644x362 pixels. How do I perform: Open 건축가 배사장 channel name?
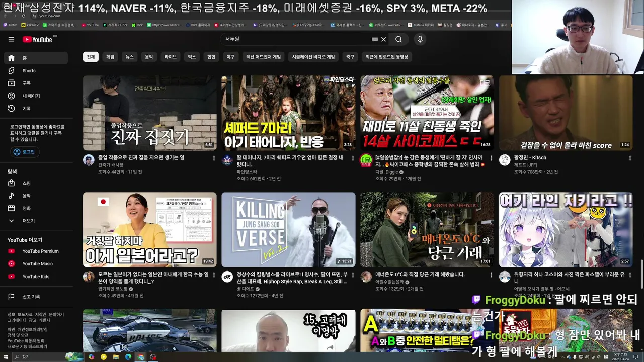pos(111,165)
